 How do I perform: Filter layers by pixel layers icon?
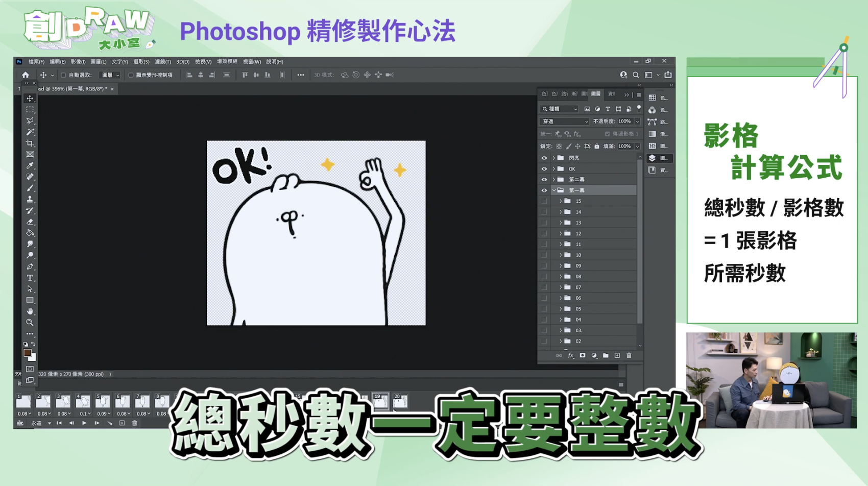[x=587, y=109]
